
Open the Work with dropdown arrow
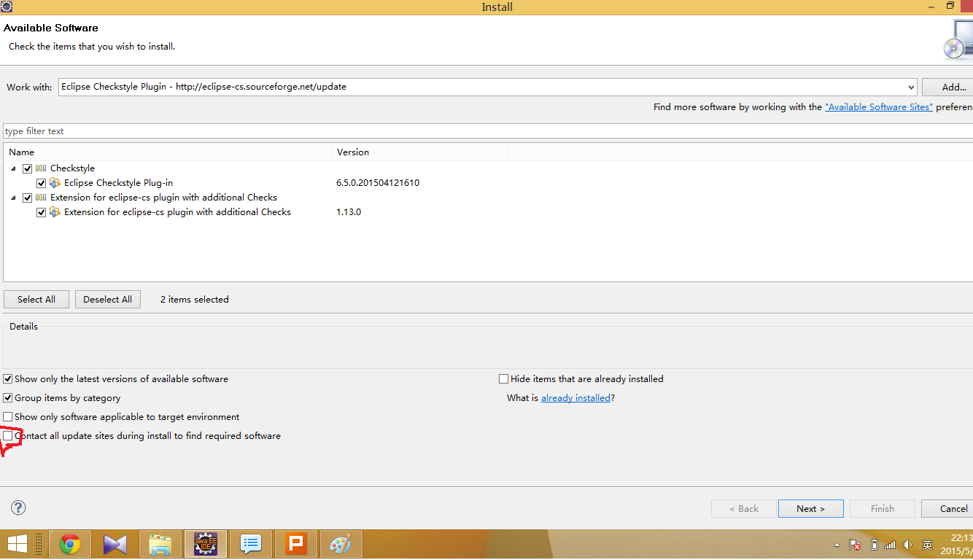click(910, 87)
